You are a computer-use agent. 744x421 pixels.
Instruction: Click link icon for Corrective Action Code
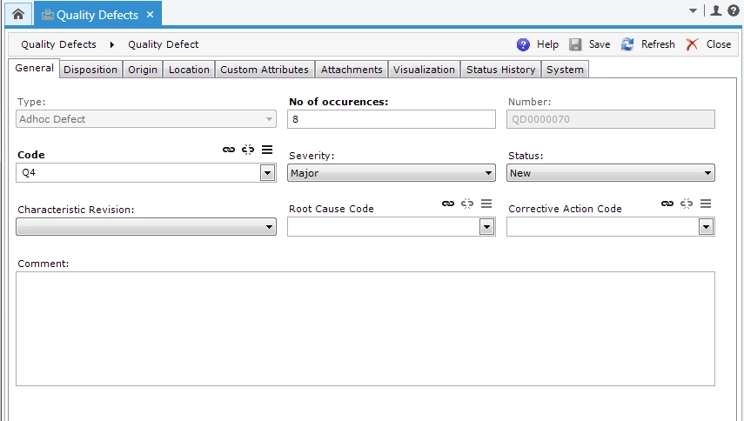pyautogui.click(x=667, y=203)
